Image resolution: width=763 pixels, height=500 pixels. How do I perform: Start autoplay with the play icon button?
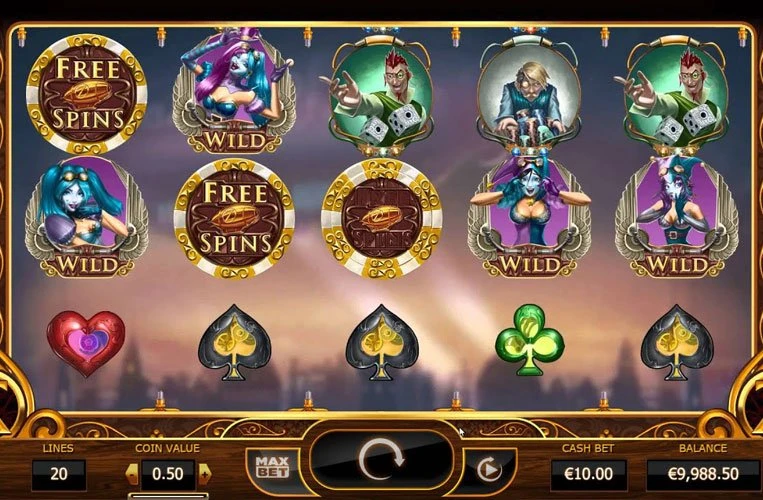488,469
